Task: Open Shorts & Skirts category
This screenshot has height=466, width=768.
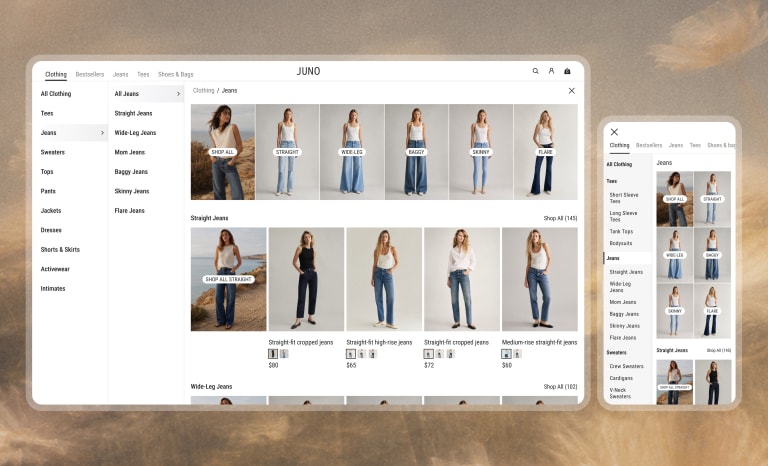Action: [60, 249]
